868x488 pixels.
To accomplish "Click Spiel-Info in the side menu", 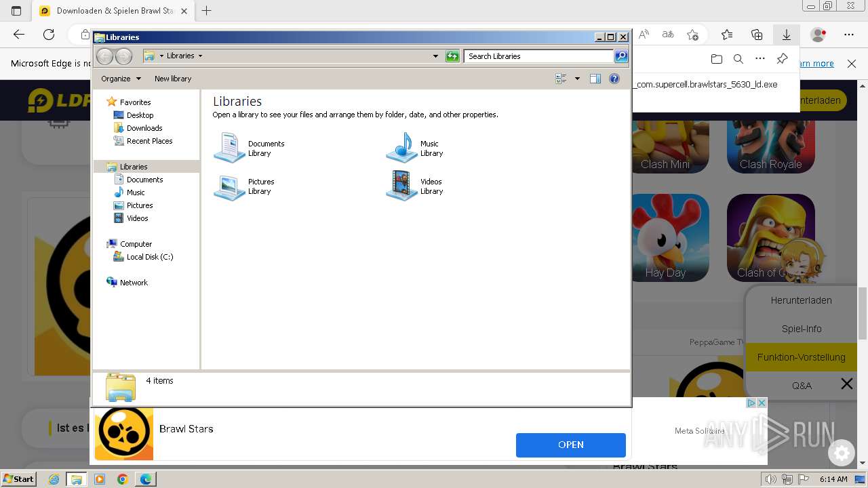I will (x=801, y=329).
